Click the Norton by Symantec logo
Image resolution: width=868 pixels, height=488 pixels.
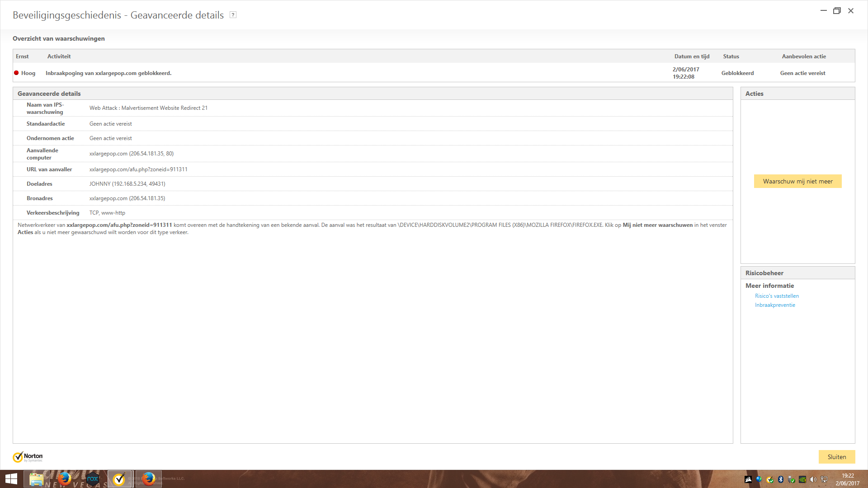coord(28,457)
